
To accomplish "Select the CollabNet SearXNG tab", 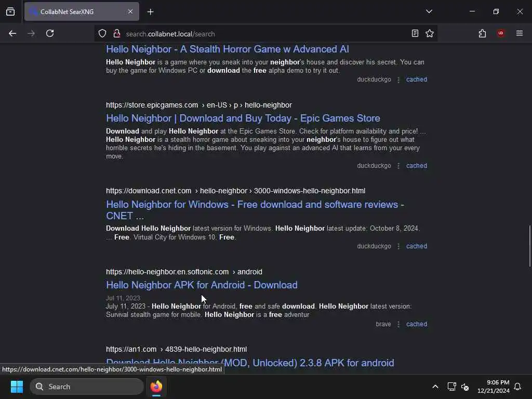I will click(82, 11).
